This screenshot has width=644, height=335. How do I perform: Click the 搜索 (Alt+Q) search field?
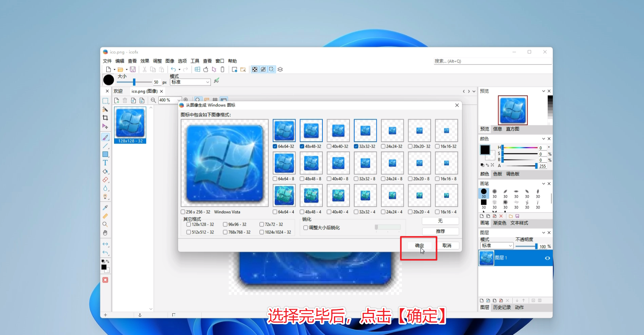pyautogui.click(x=493, y=61)
